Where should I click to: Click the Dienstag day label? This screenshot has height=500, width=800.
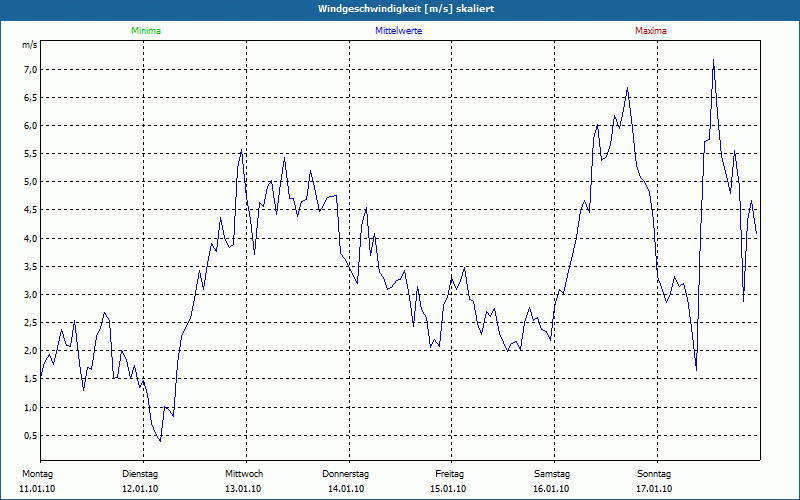(x=140, y=474)
